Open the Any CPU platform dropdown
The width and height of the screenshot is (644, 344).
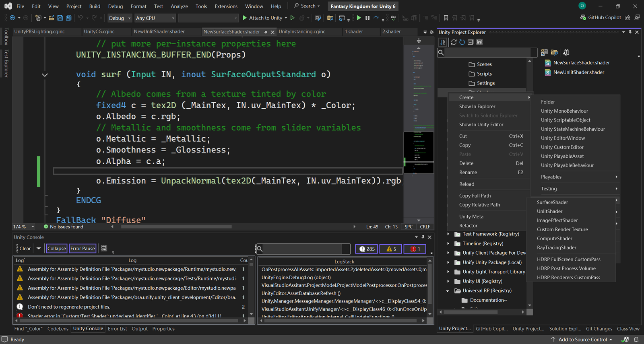155,18
